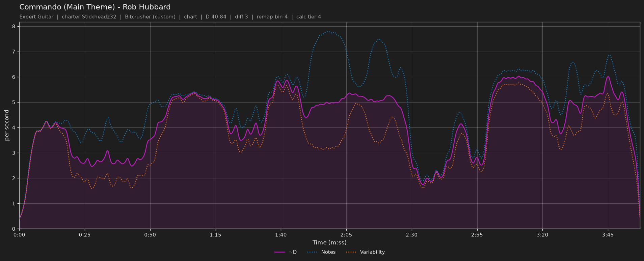Click the '3:20' x-axis tick label
The image size is (644, 261).
(542, 235)
